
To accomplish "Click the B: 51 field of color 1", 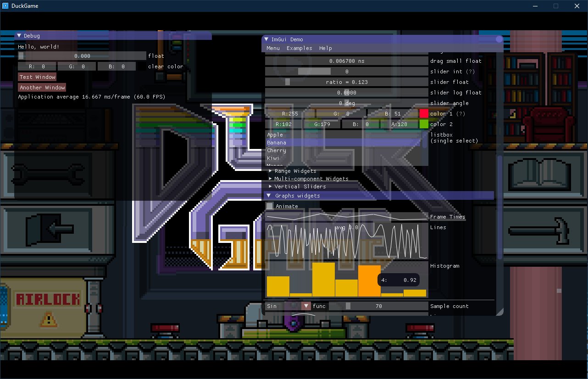I will [392, 114].
